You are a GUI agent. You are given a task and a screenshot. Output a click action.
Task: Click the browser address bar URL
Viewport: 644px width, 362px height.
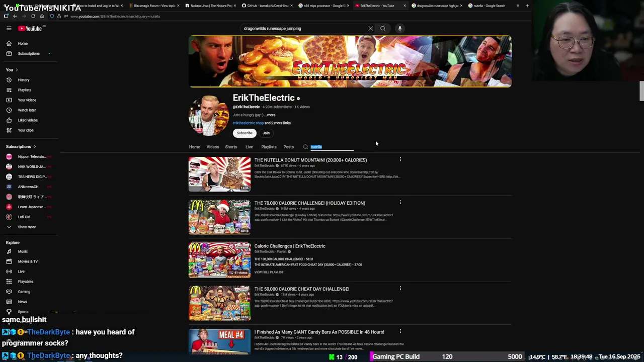[116, 16]
